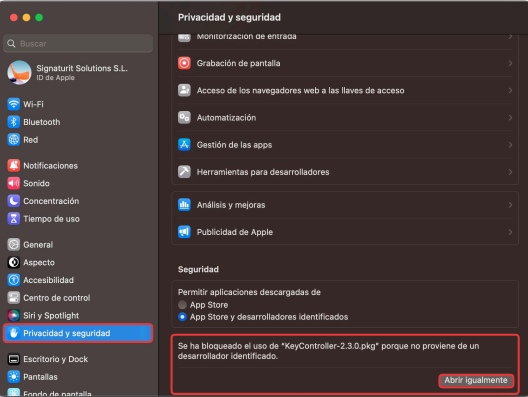Click the Análisis y mejoras chart icon
The height and width of the screenshot is (397, 528).
[184, 205]
